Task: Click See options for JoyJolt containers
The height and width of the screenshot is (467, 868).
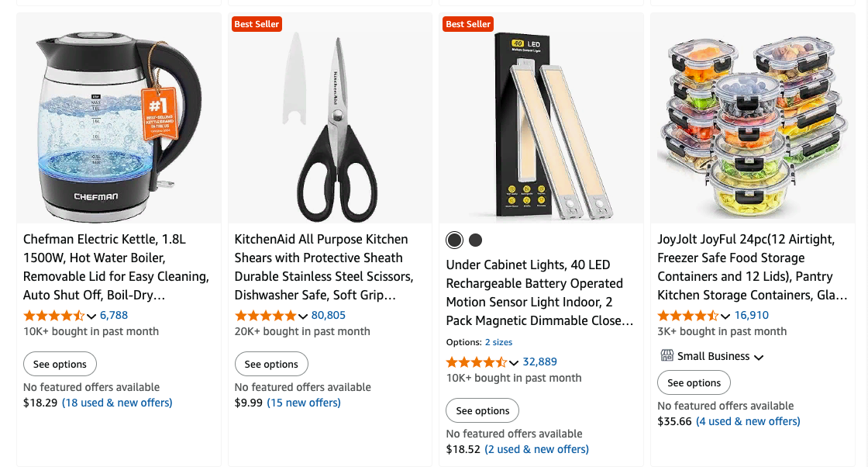Action: point(694,382)
